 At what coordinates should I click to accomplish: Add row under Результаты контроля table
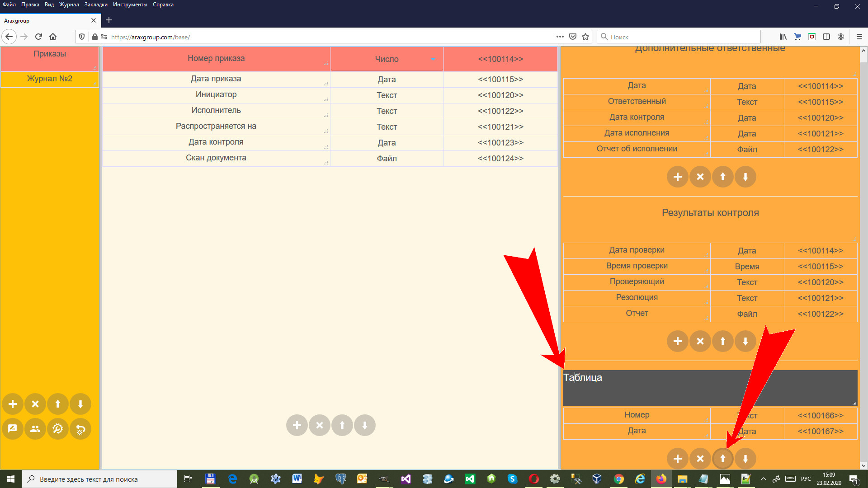(x=678, y=341)
